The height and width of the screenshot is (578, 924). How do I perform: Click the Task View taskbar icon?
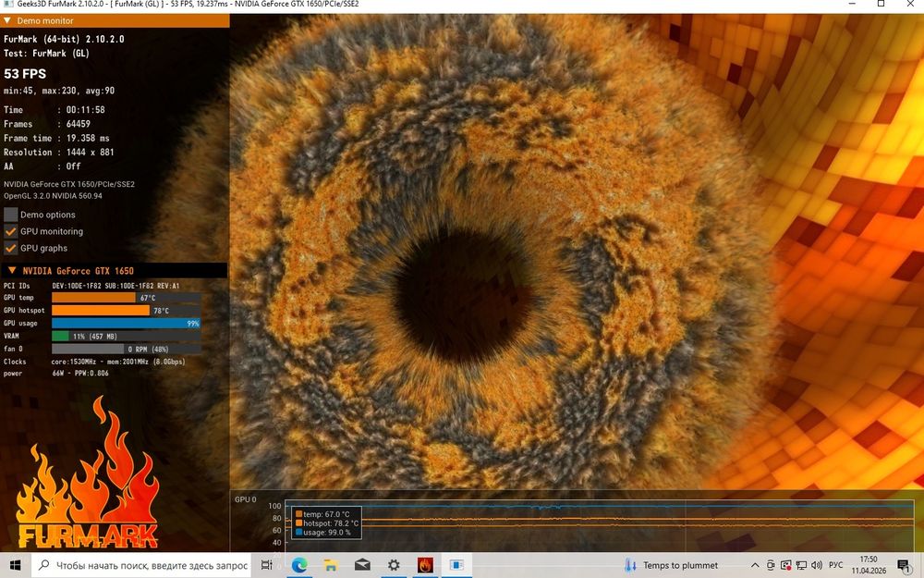[267, 565]
